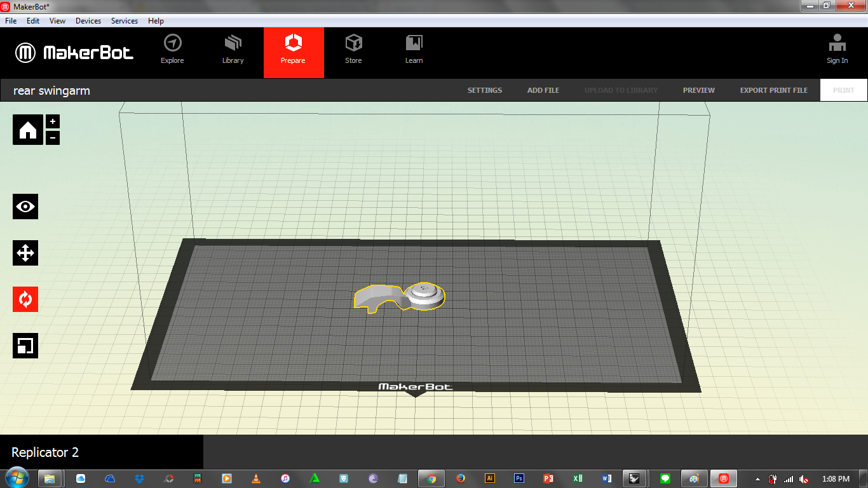Open the Help menu
Viewport: 868px width, 488px height.
[156, 21]
